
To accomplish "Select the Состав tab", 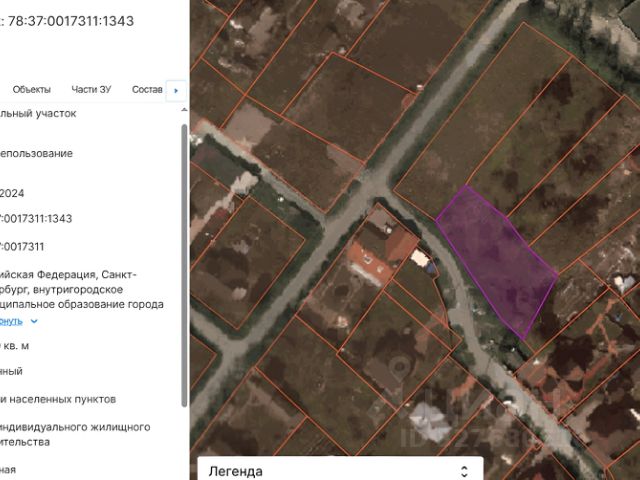I will 147,89.
